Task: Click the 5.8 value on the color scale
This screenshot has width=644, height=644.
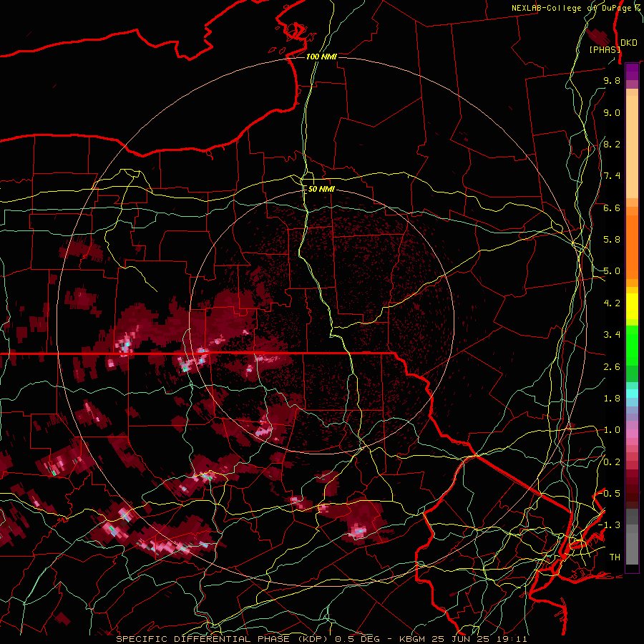Action: point(612,240)
